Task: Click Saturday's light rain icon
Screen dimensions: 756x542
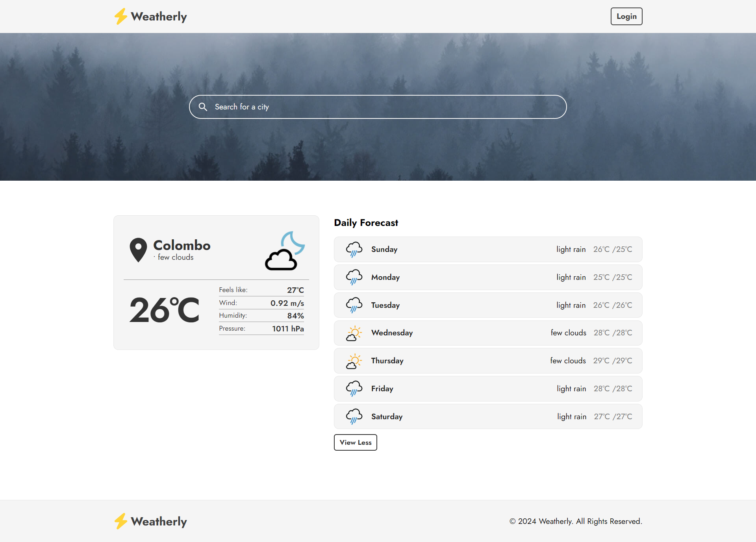Action: pos(354,416)
